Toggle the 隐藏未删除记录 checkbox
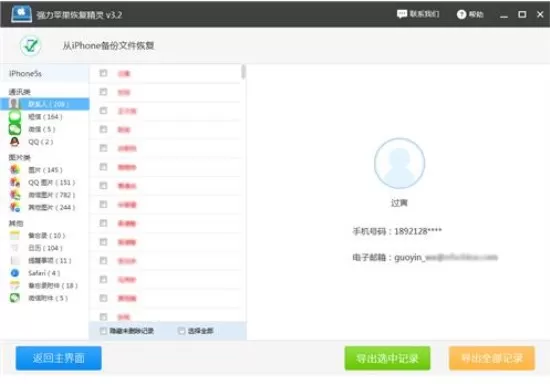The height and width of the screenshot is (384, 550). point(103,331)
